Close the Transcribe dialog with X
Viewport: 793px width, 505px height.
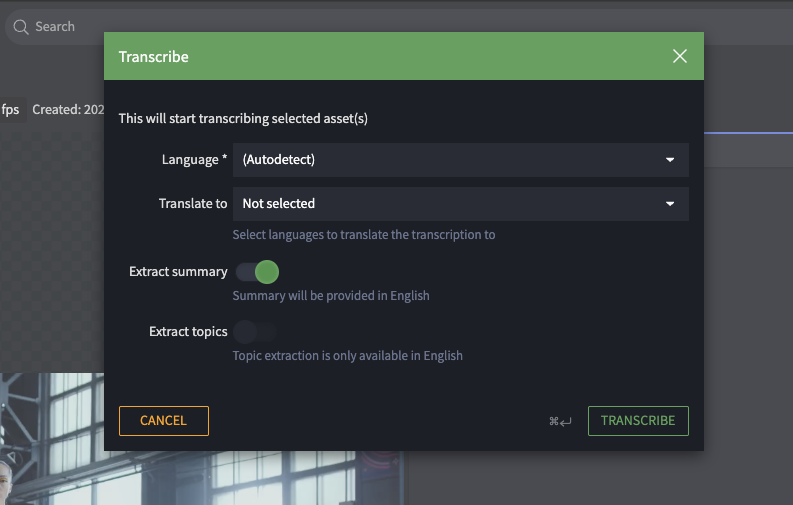[680, 56]
